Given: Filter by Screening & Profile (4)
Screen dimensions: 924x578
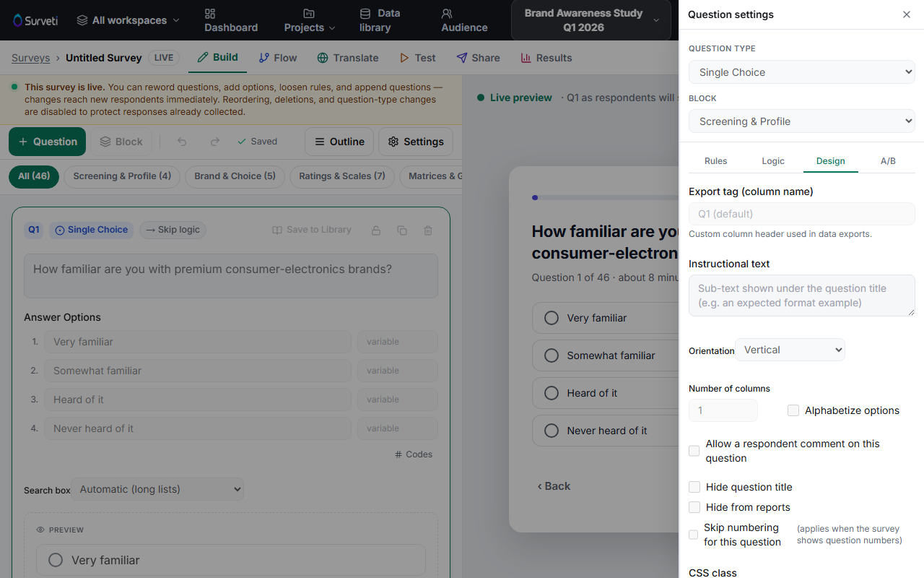Looking at the screenshot, I should pyautogui.click(x=122, y=176).
